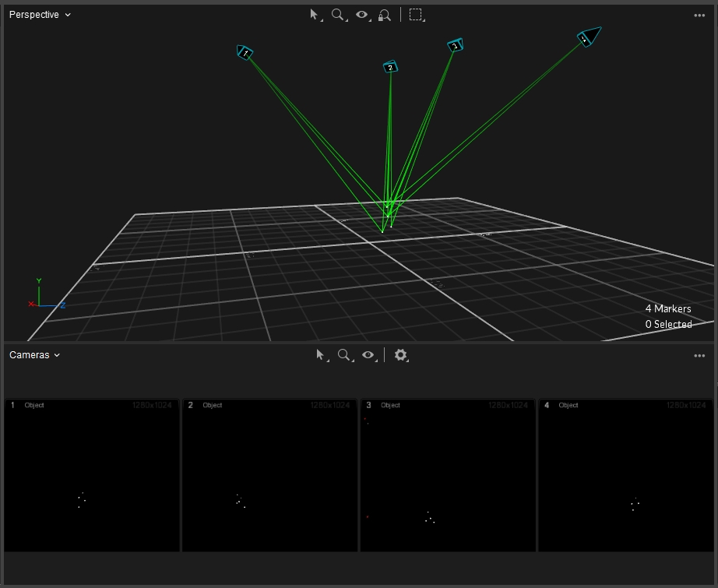Expand the Perspective view dropdown

coord(40,15)
